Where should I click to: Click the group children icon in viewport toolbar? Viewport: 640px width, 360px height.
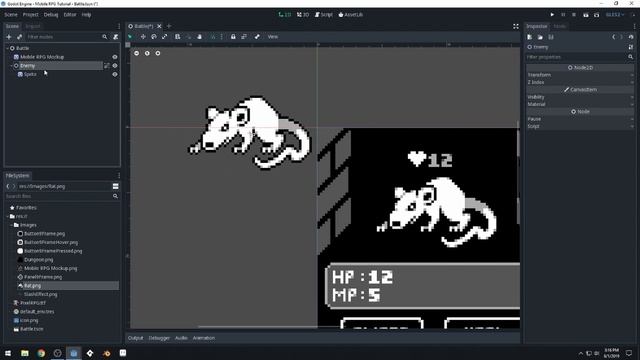coord(244,37)
